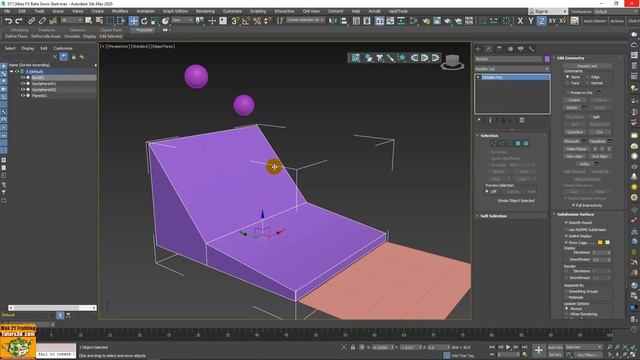Click the Relax button

(x=584, y=164)
